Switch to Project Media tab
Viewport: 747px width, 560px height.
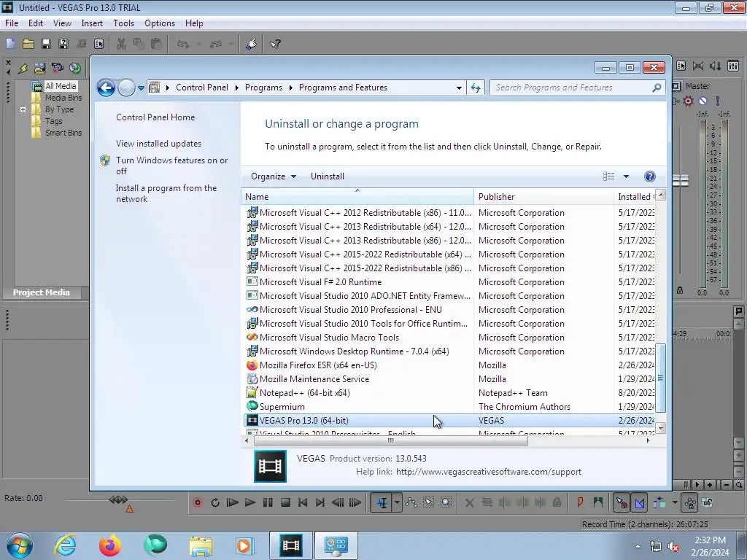42,292
